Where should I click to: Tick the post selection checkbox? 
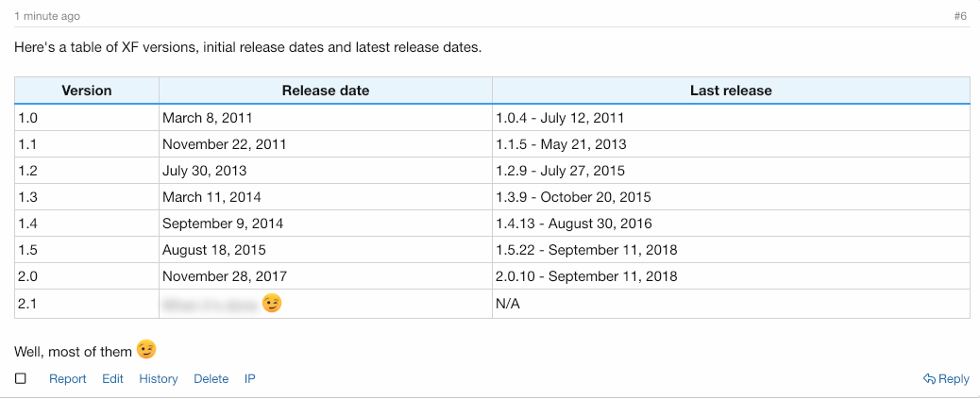click(x=21, y=378)
